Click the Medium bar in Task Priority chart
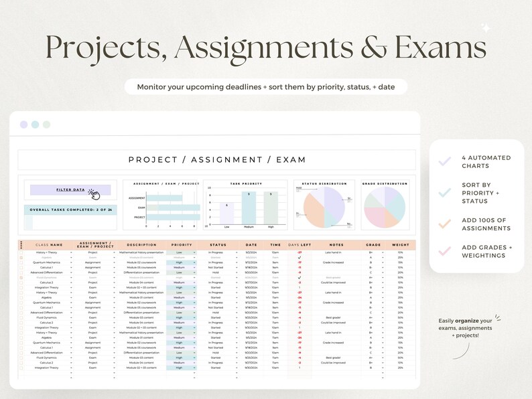The image size is (532, 399). click(249, 208)
